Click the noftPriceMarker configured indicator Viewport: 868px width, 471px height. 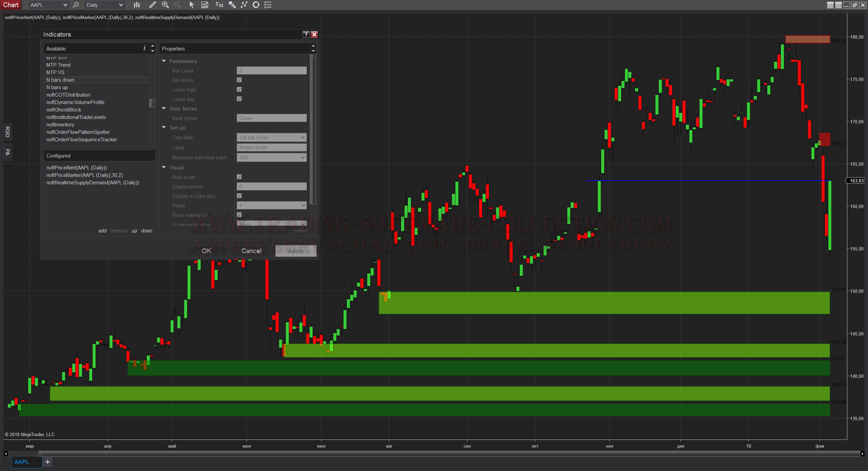click(x=86, y=175)
